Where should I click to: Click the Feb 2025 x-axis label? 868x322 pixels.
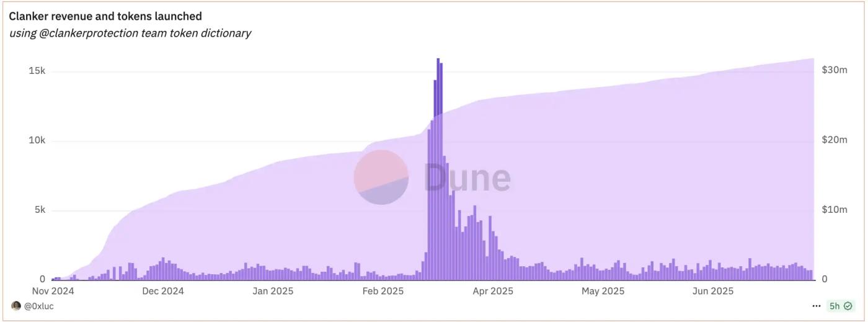tap(383, 290)
